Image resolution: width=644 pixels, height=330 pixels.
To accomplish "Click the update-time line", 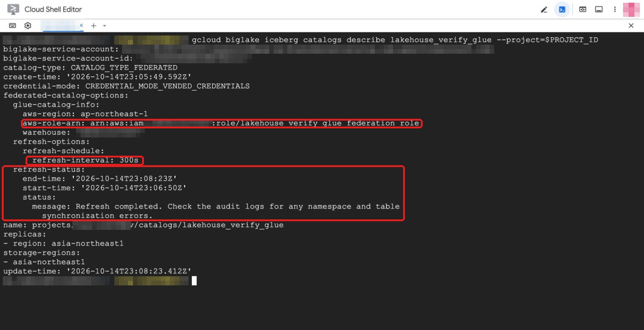I will click(x=97, y=271).
